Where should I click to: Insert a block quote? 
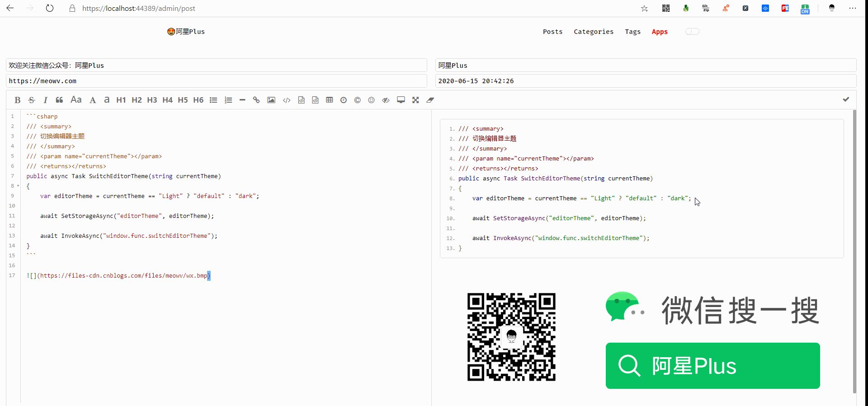pyautogui.click(x=59, y=100)
